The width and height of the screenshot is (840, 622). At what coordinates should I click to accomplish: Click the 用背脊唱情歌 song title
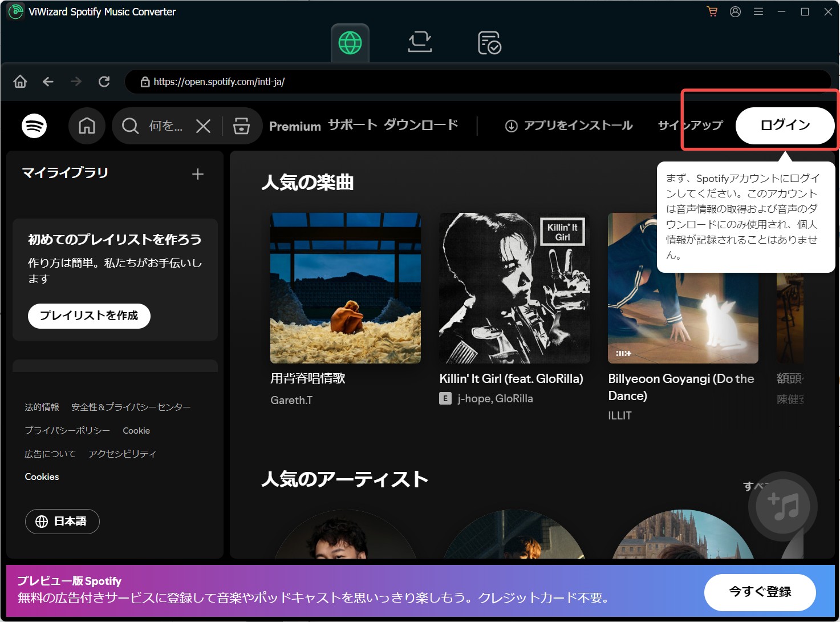[x=308, y=378]
